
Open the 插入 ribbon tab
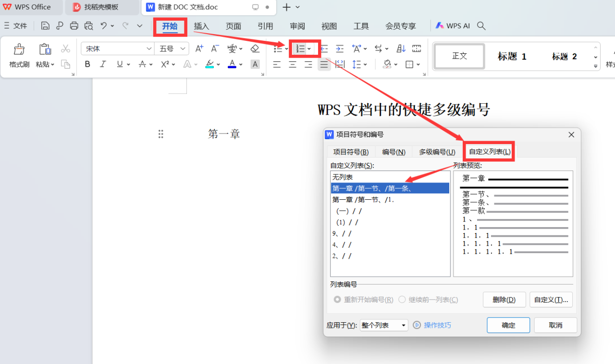[x=201, y=26]
